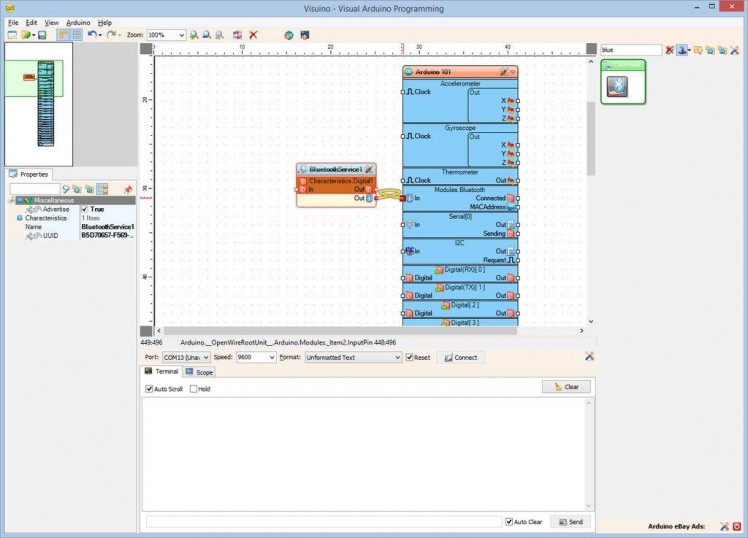Viewport: 748px width, 538px height.
Task: Click the pin icon in Properties panel
Action: coord(127,189)
